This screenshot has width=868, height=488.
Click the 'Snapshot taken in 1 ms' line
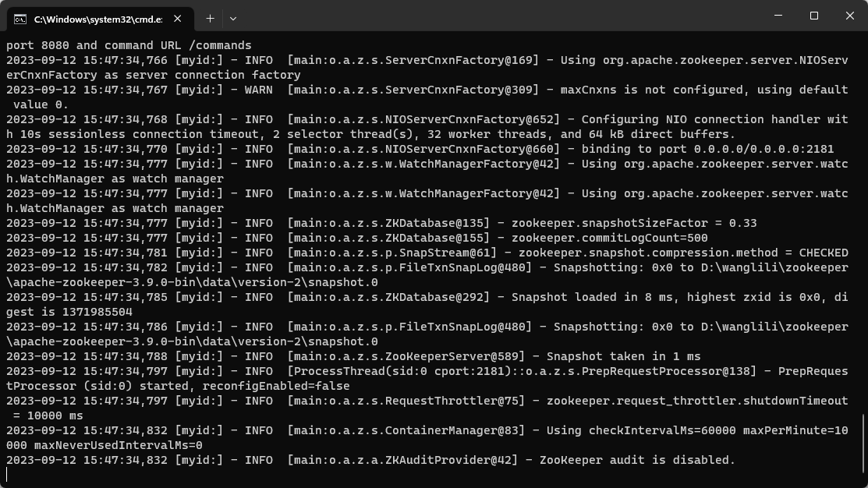click(622, 356)
